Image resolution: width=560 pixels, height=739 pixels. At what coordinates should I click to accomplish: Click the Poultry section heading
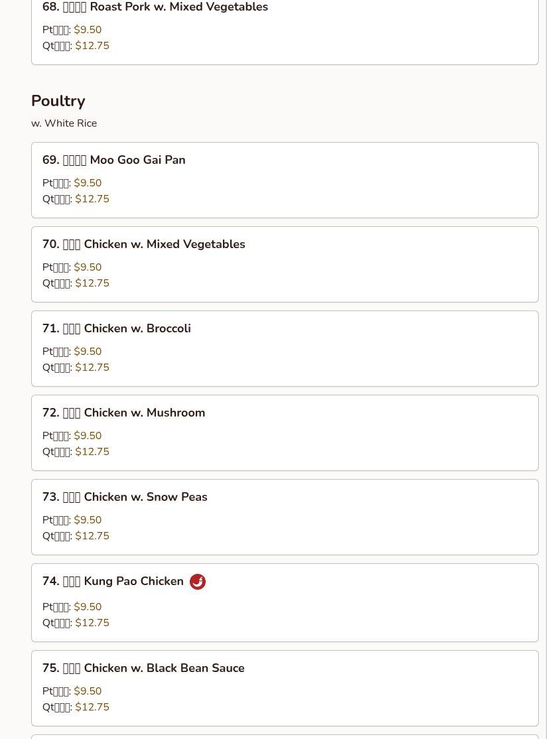tap(58, 101)
